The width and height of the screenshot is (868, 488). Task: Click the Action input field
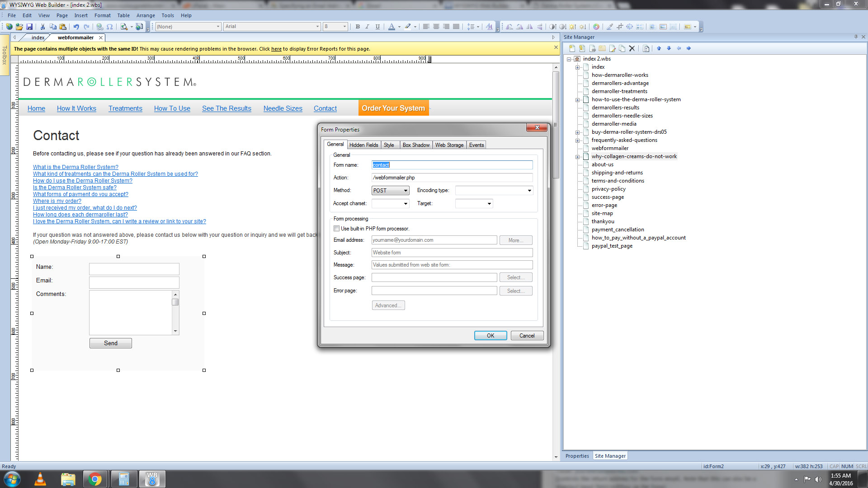coord(452,178)
